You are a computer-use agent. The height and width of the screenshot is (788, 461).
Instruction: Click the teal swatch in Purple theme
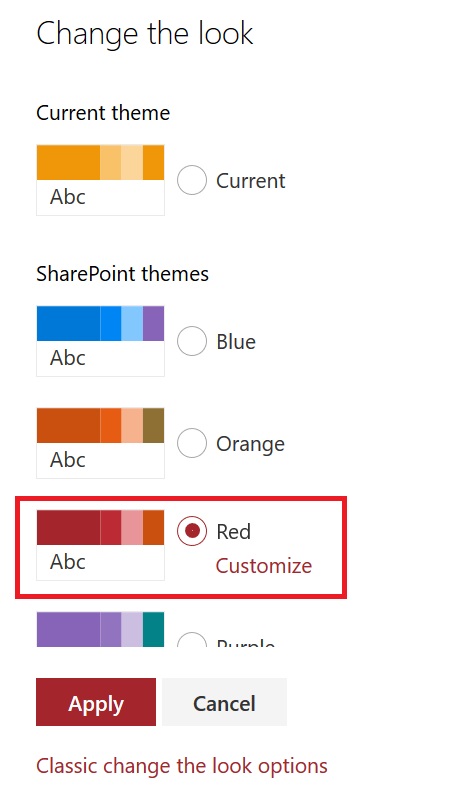coord(153,629)
